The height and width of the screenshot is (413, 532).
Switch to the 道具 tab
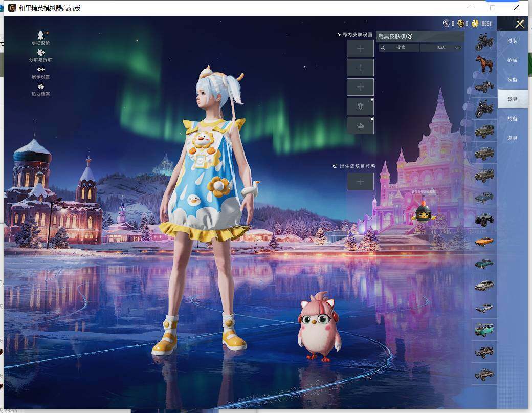tap(513, 138)
